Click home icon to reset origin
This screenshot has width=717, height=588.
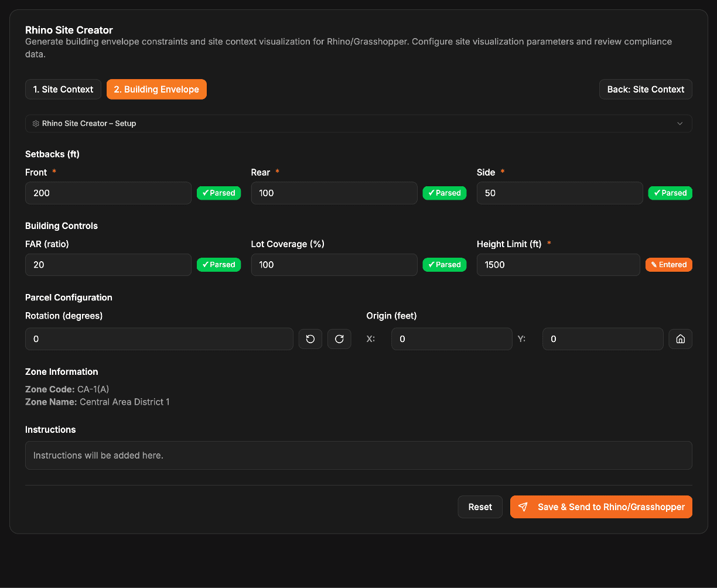(x=680, y=339)
